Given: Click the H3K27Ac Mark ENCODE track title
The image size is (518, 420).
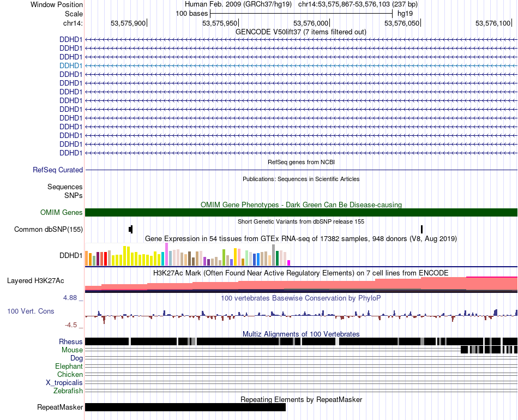Looking at the screenshot, I should 301,273.
